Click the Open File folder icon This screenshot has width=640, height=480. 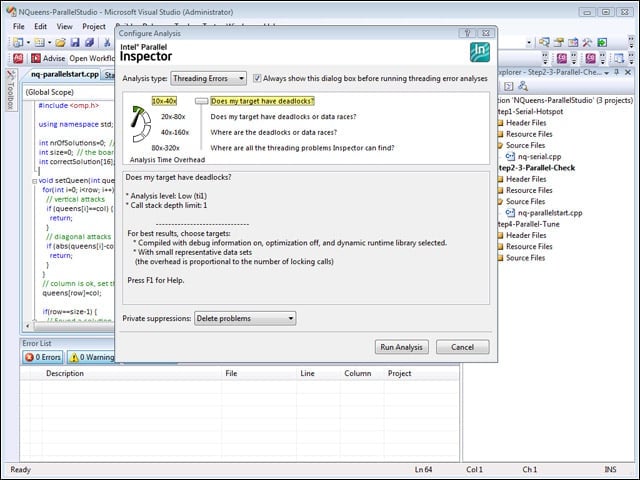pyautogui.click(x=60, y=42)
